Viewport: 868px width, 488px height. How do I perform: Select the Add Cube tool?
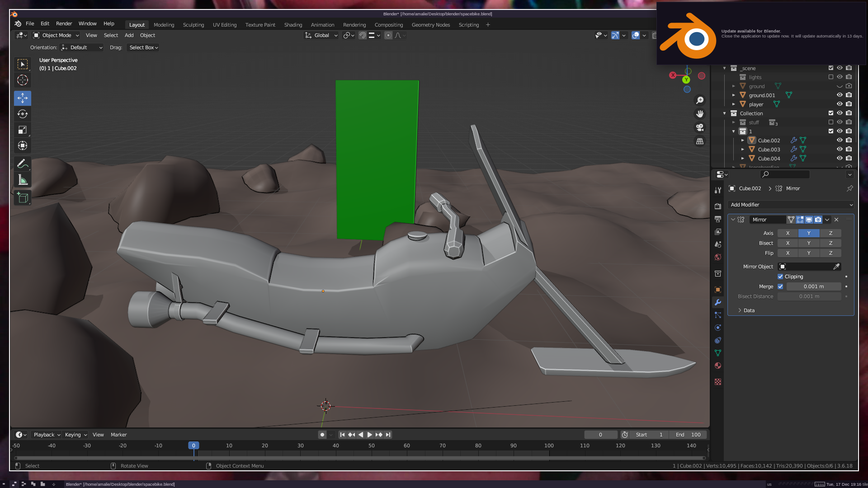pos(23,197)
